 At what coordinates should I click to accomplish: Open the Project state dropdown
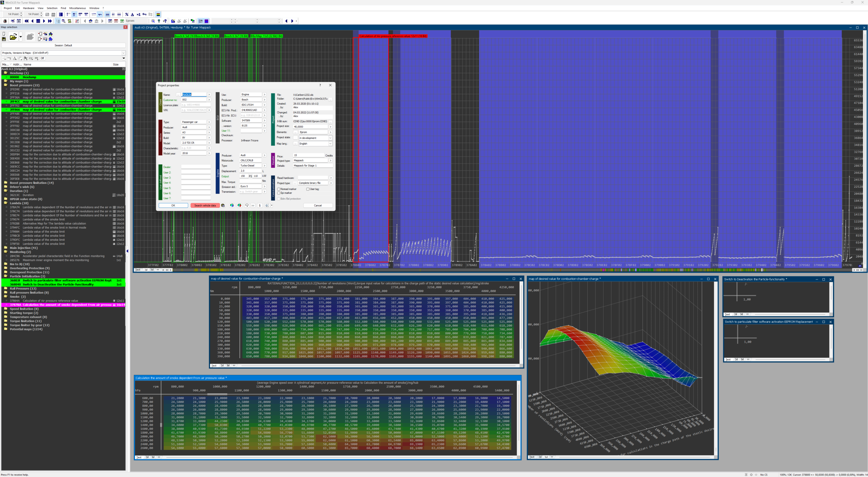(330, 138)
